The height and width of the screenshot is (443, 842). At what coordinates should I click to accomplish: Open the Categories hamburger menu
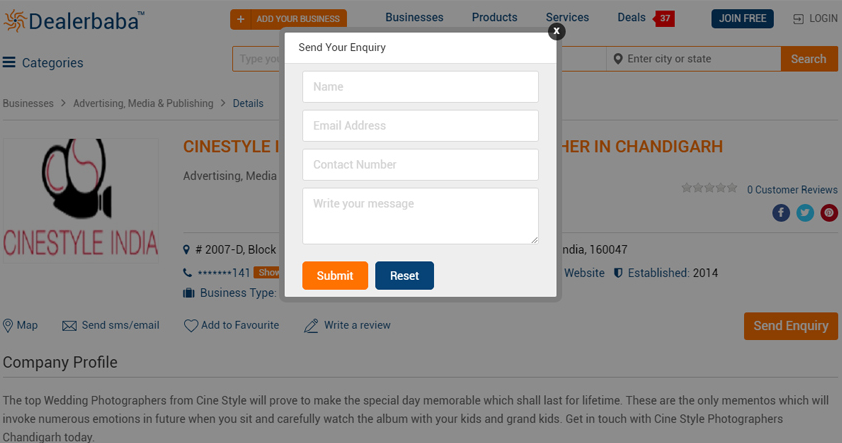[x=9, y=62]
